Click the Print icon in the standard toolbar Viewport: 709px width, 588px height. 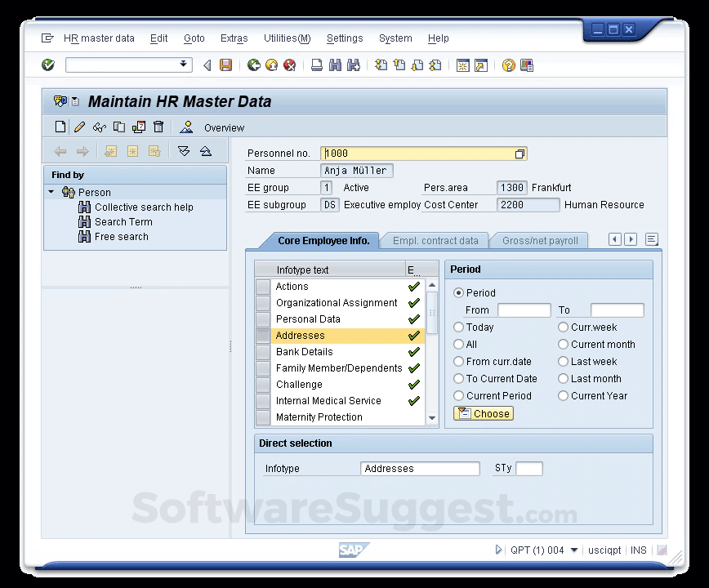point(316,65)
